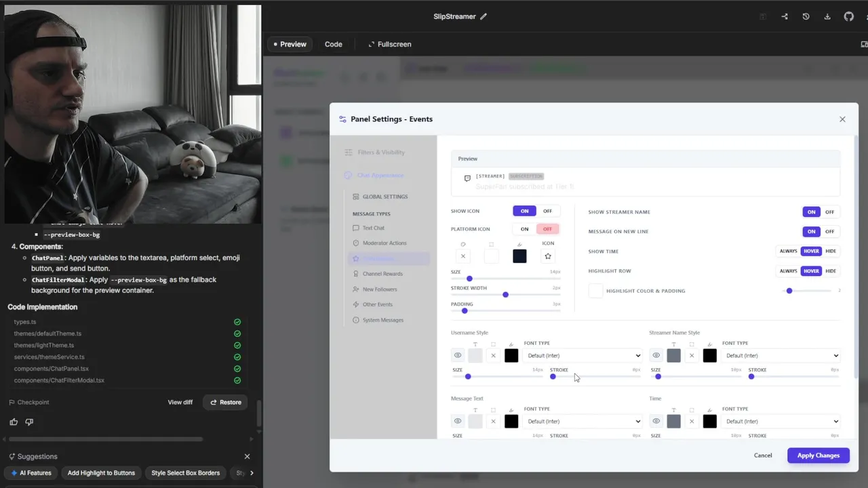Adjust the icon Stroke Width slider
This screenshot has height=488, width=868.
point(506,295)
